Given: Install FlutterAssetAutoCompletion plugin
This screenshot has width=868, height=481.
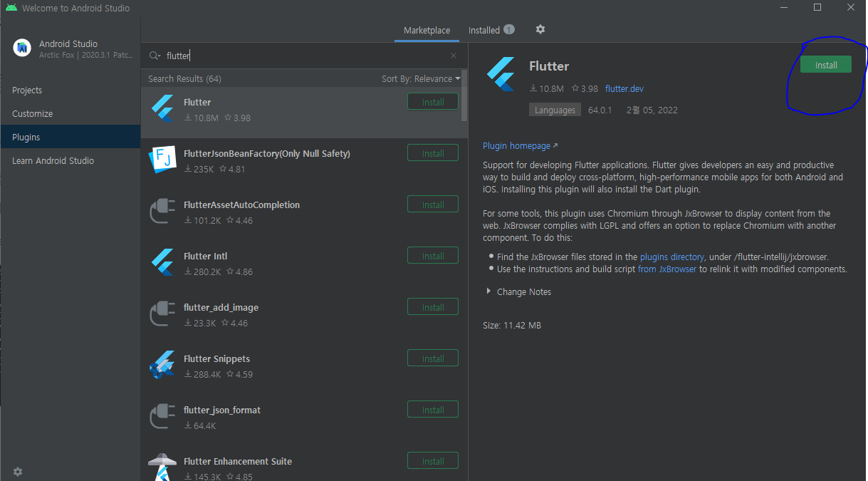Looking at the screenshot, I should [x=433, y=205].
